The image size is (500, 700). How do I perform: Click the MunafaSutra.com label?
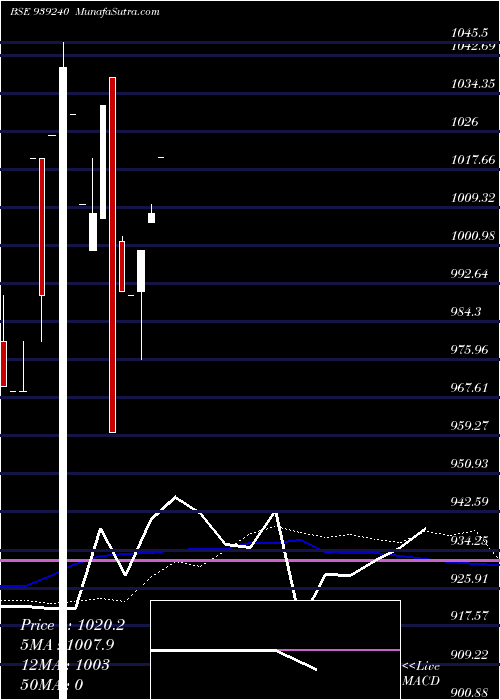(x=118, y=12)
